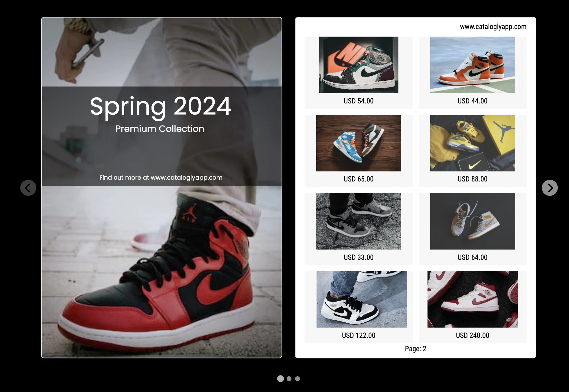Open the USD 44.00 orange sneaker image

coord(473,65)
